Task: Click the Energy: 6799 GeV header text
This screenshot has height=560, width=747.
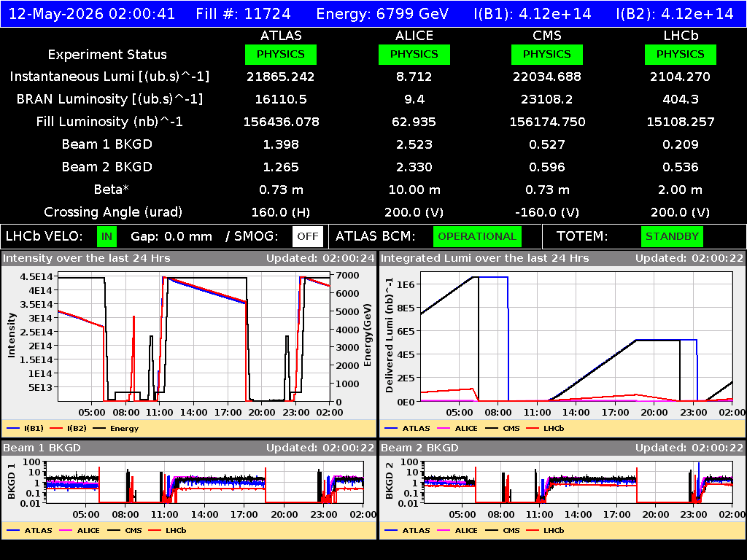Action: [382, 14]
